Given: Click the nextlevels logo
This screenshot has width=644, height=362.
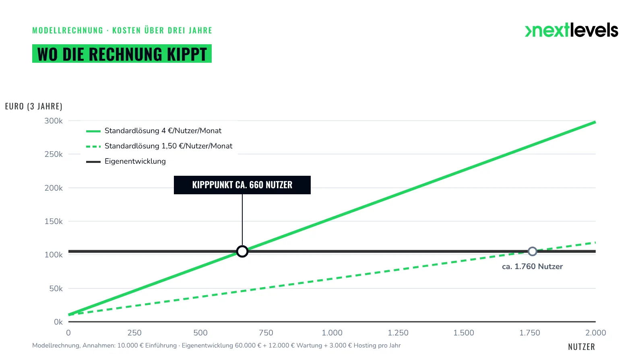Looking at the screenshot, I should (x=572, y=30).
